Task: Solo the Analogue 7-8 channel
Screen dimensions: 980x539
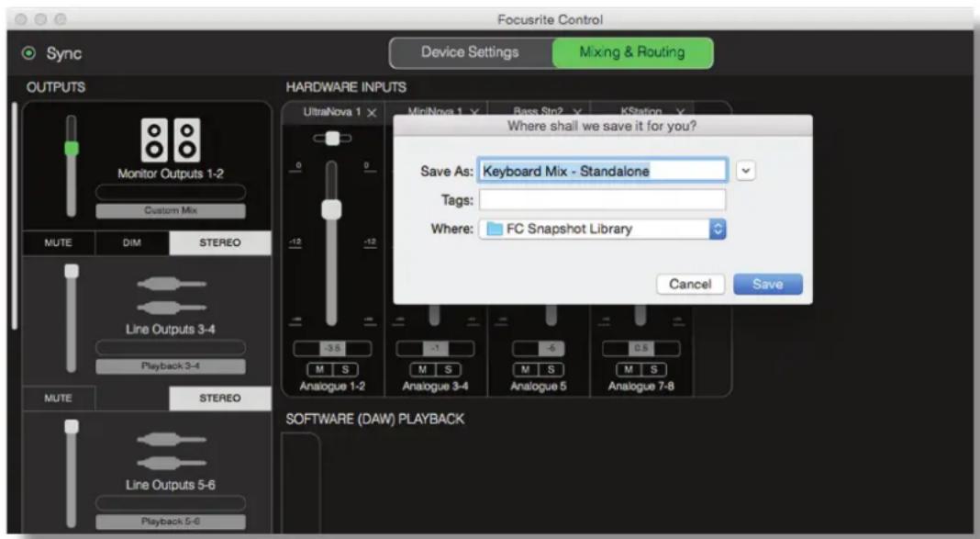Action: coord(653,369)
